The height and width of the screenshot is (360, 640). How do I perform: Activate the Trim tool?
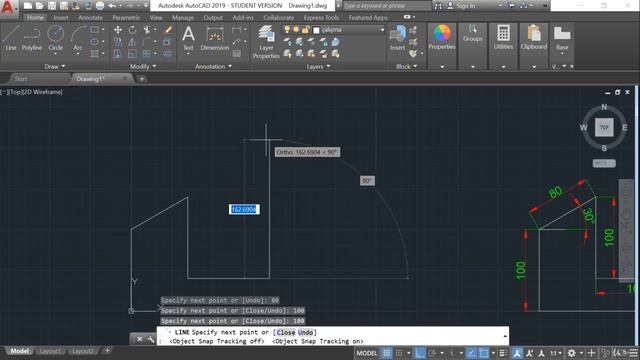147,30
